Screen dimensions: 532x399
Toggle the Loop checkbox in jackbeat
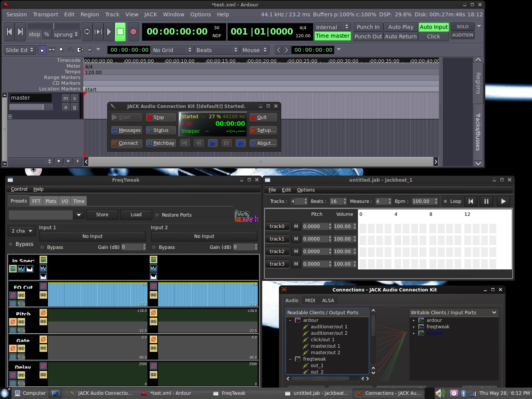[x=445, y=201]
